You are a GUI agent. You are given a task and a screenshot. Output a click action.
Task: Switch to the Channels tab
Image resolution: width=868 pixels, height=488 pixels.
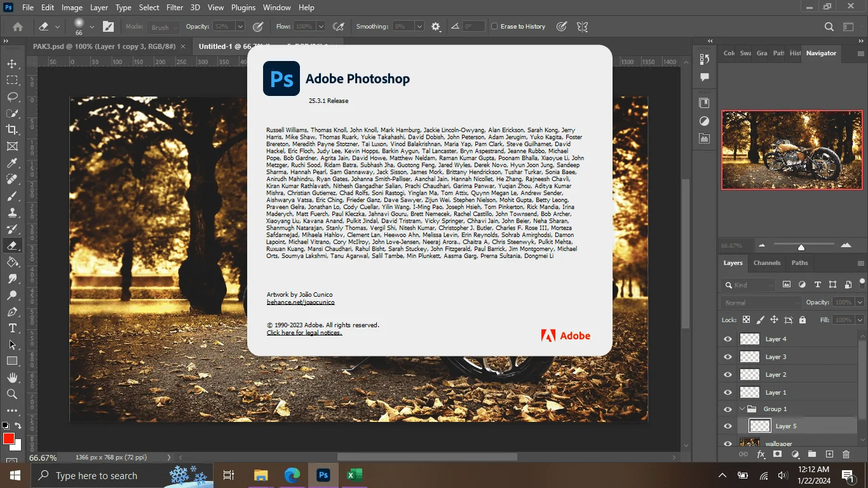(x=767, y=262)
